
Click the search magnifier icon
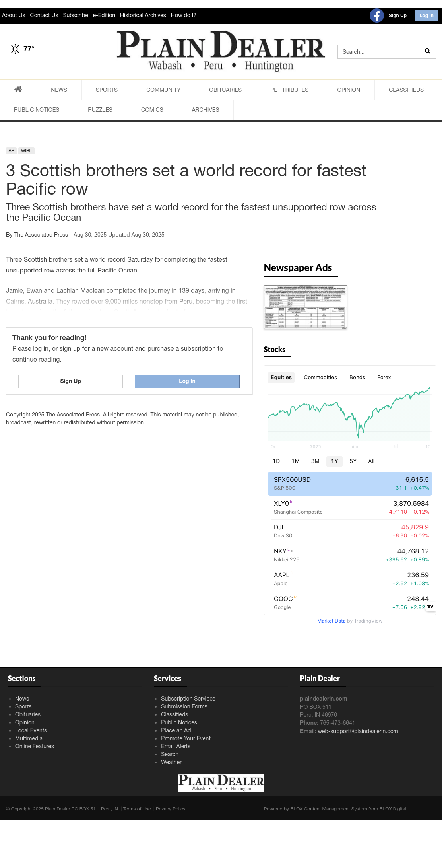tap(427, 51)
